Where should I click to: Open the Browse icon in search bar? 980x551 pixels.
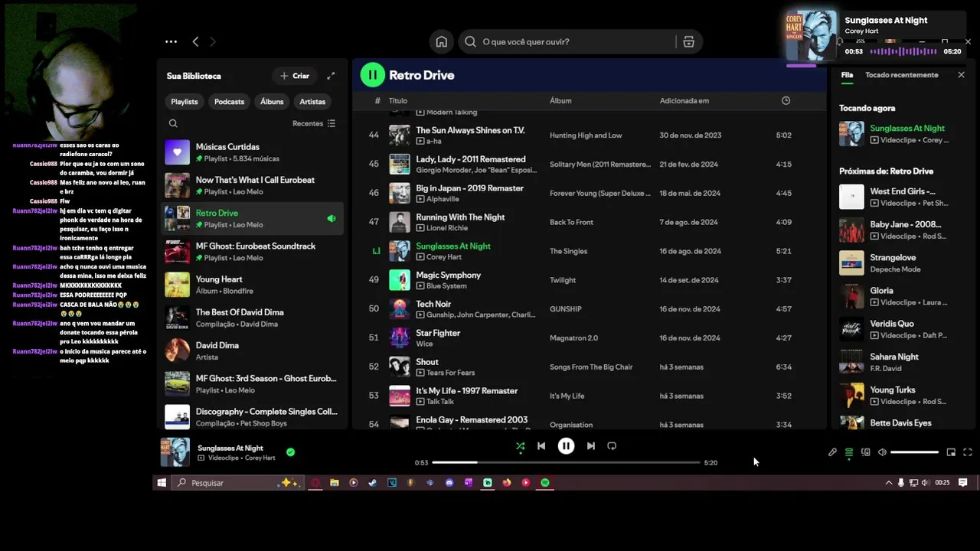coord(688,42)
